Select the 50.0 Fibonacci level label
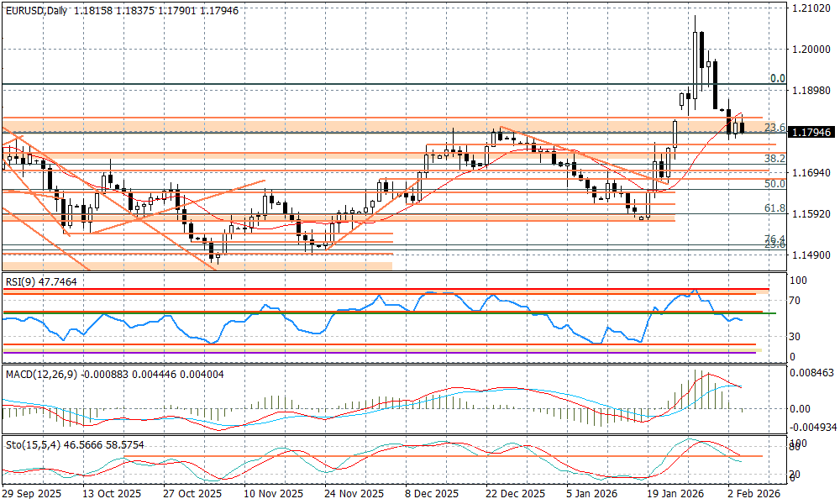 click(x=774, y=183)
